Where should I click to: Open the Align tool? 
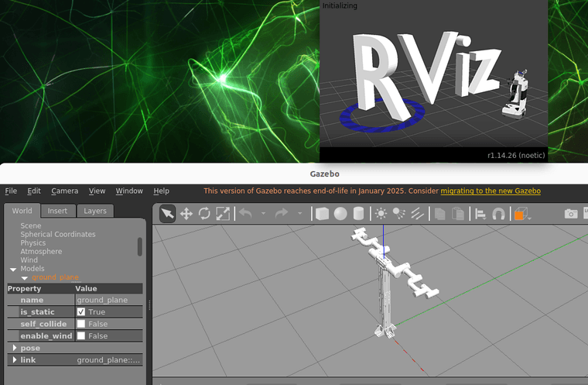pos(480,214)
